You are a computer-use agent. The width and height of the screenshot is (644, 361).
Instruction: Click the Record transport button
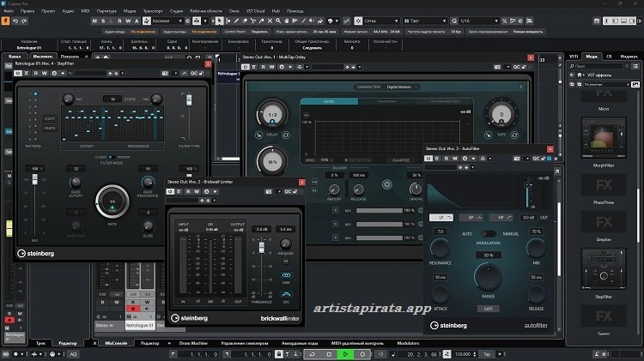pos(362,354)
